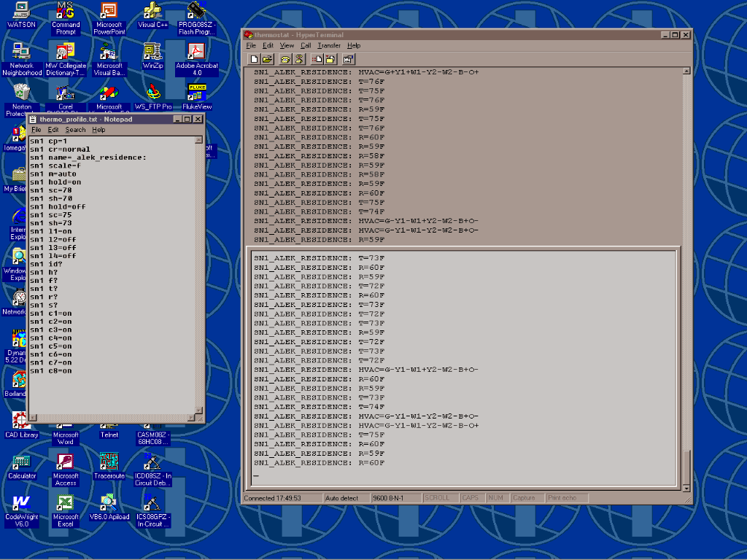The width and height of the screenshot is (747, 560).
Task: Open connection Properties from HyperTerminal toolbar
Action: pyautogui.click(x=349, y=59)
